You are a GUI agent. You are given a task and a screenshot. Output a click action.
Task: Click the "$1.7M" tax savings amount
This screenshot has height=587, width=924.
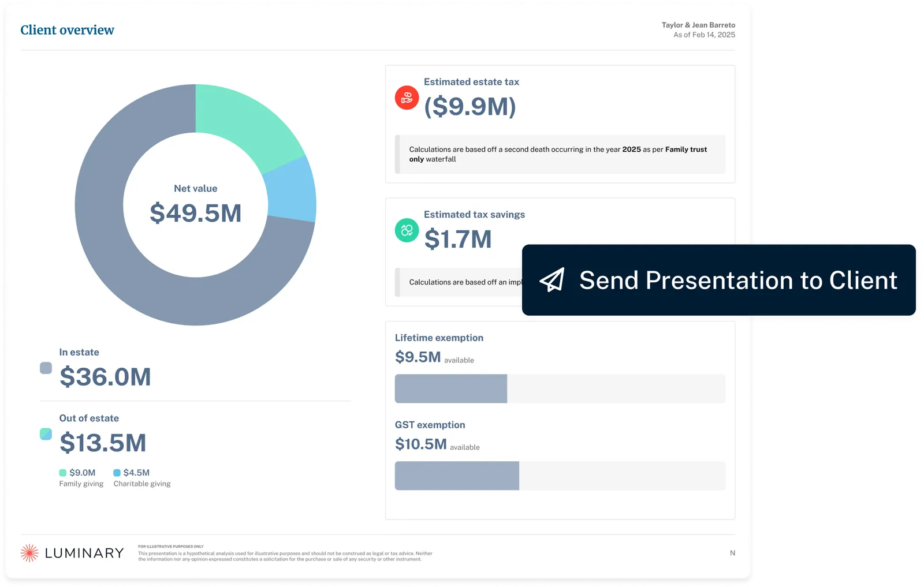[x=458, y=239]
